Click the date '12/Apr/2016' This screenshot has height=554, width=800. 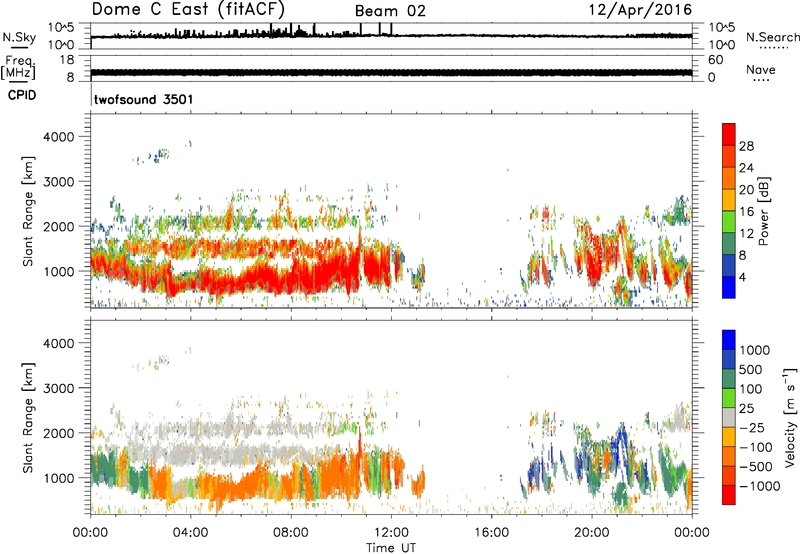(641, 10)
